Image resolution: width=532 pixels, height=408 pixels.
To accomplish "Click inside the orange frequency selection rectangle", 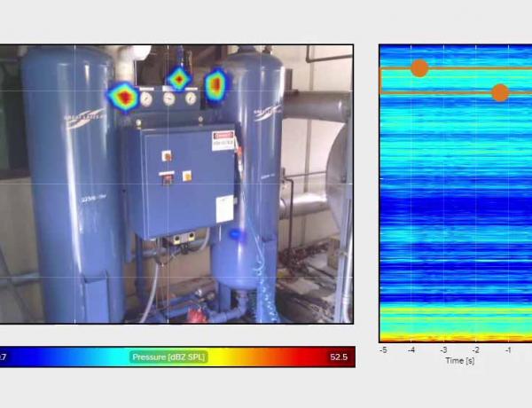I will click(457, 81).
